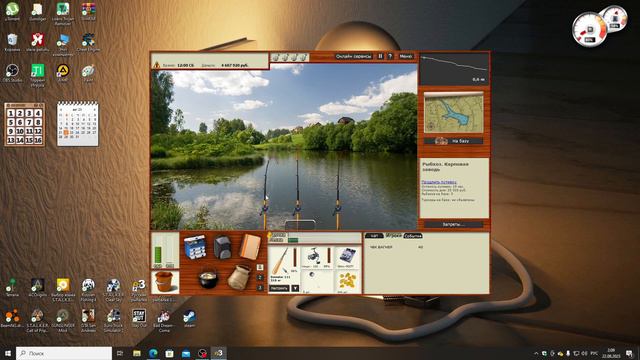
Task: Select the hook equipment slot
Action: (x=316, y=281)
